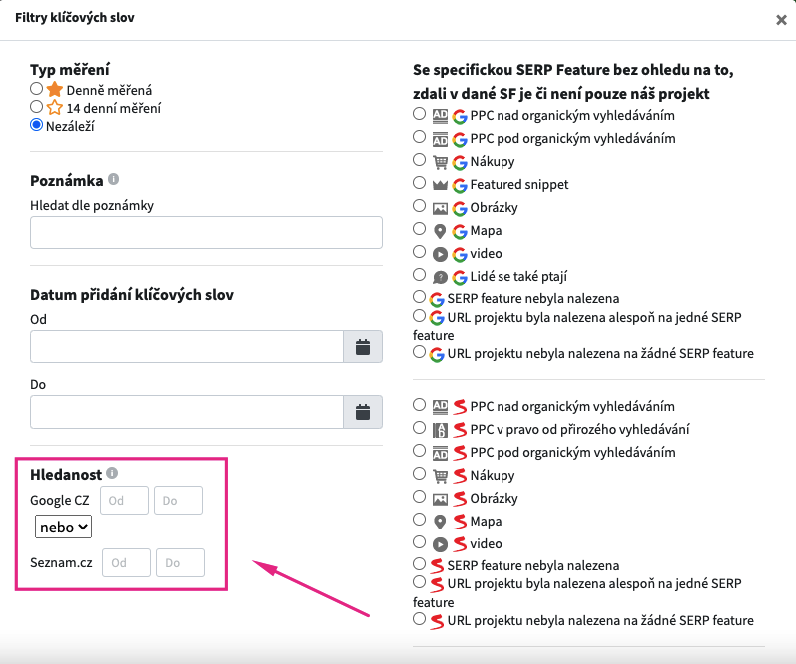Viewport: 796px width, 664px height.
Task: Click the info icon next to Poznámka
Action: point(114,179)
